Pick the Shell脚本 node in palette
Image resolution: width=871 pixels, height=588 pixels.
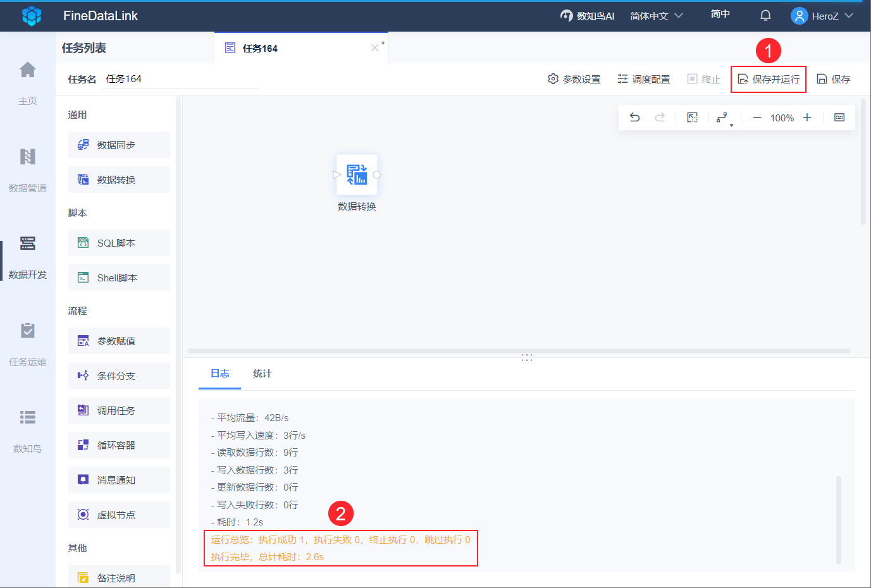click(x=119, y=278)
